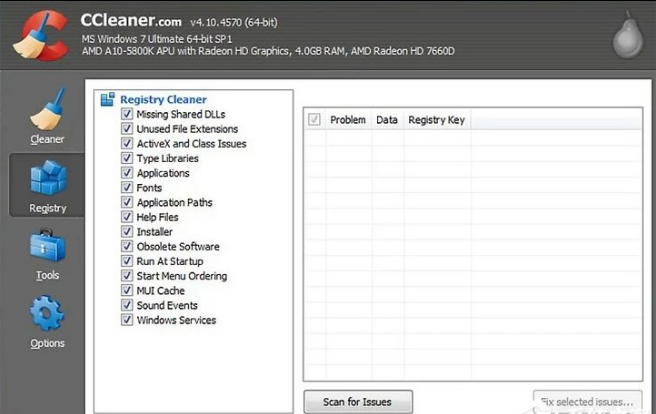This screenshot has height=414, width=656.
Task: Open the Options gear section
Action: pyautogui.click(x=47, y=322)
